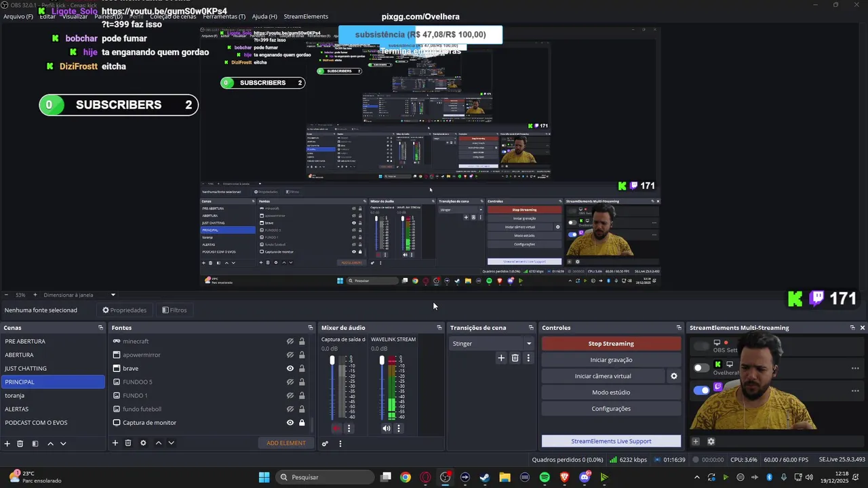Open the Ferramentas (T) menu
The height and width of the screenshot is (488, 868).
point(224,16)
